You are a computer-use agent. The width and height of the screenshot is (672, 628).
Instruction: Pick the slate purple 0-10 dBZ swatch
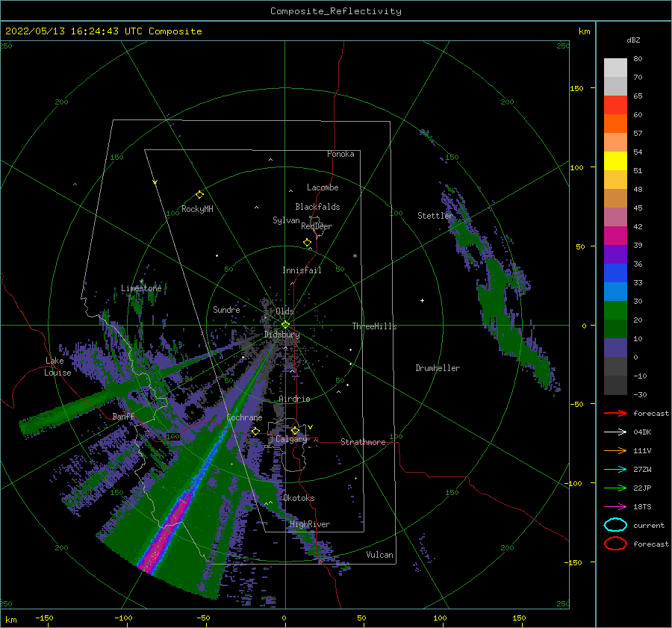615,348
